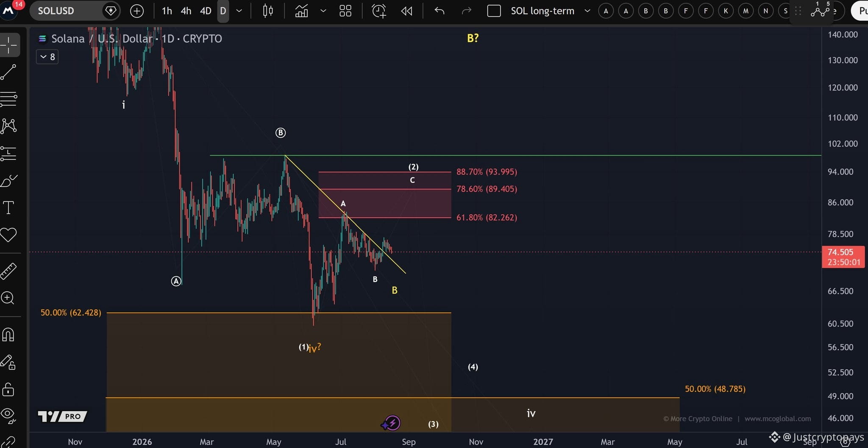868x448 pixels.
Task: Expand the time interval dropdown
Action: point(239,11)
